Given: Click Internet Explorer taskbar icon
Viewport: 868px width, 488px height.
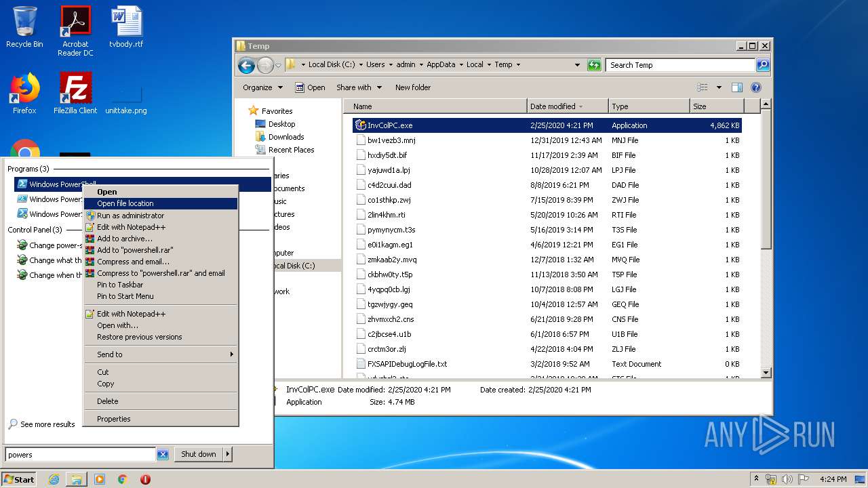Looking at the screenshot, I should click(x=54, y=479).
